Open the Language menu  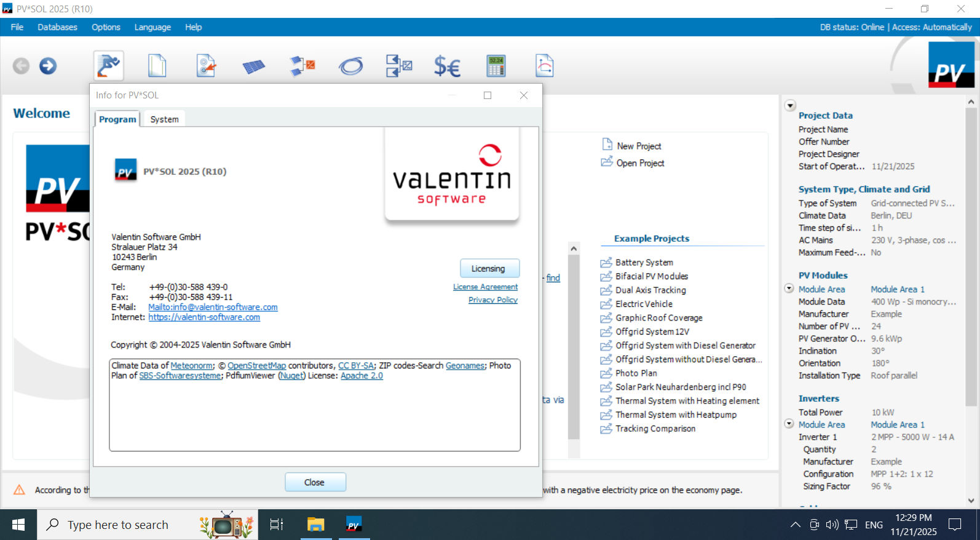click(x=152, y=27)
